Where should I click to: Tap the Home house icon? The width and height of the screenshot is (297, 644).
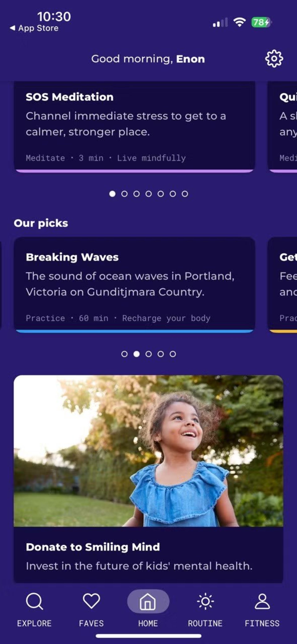148,601
